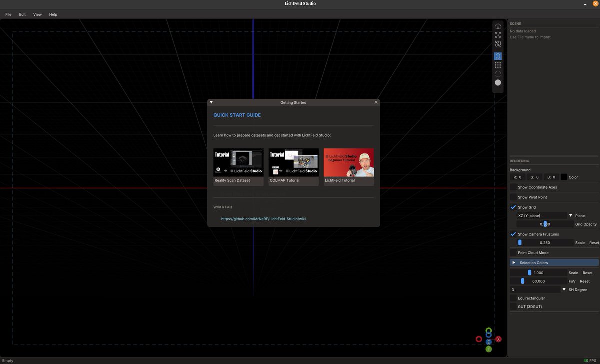Image resolution: width=600 pixels, height=364 pixels.
Task: Click the black Background Color swatch
Action: [564, 177]
